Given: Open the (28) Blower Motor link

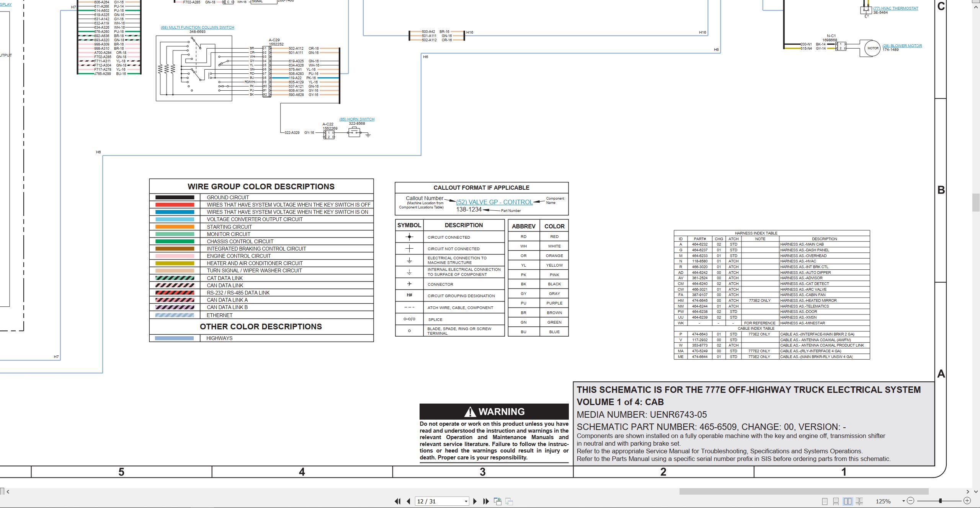Looking at the screenshot, I should 902,46.
